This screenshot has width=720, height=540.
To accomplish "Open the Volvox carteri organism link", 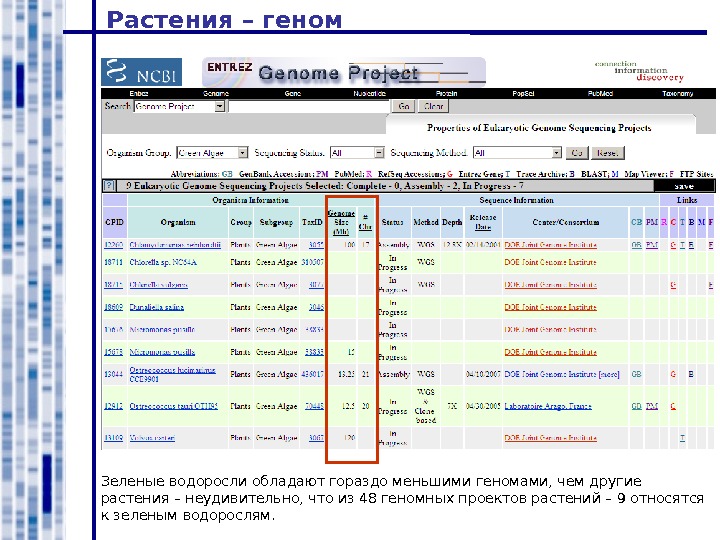I will 152,438.
